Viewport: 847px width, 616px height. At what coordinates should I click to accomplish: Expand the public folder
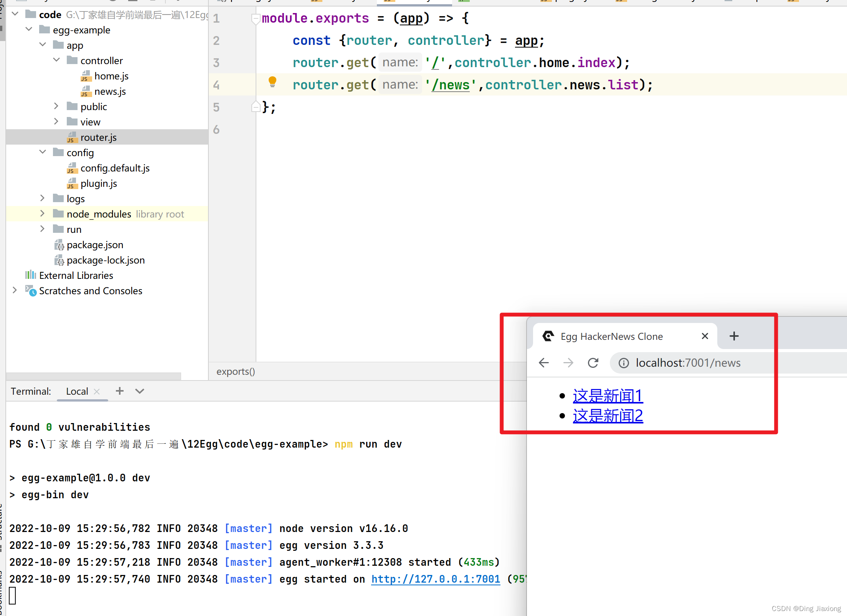pos(56,106)
